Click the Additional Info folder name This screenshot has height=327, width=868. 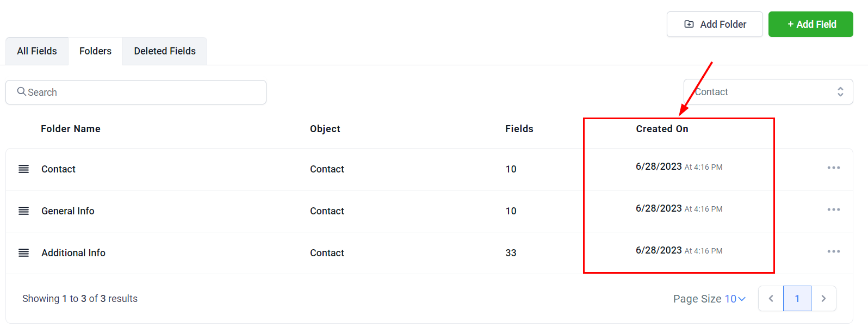coord(73,253)
